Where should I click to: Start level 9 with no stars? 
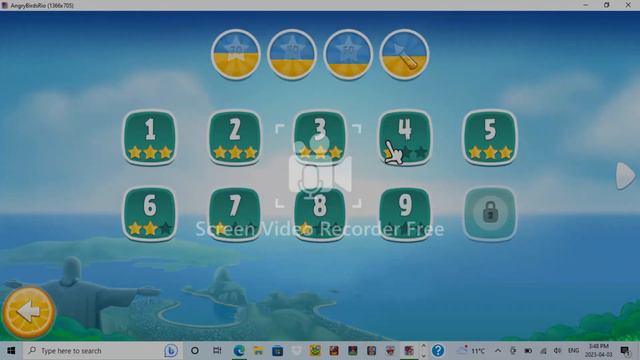(x=405, y=214)
